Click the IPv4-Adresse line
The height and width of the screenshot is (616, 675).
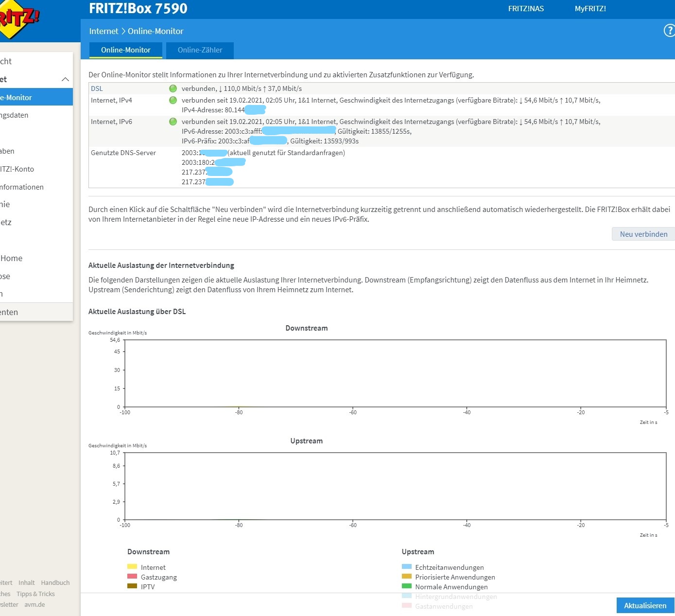[x=224, y=110]
